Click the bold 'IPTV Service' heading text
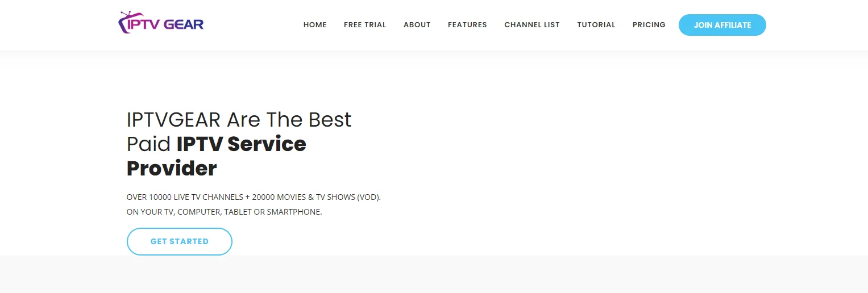Screen dimensions: 868x293 tap(242, 144)
